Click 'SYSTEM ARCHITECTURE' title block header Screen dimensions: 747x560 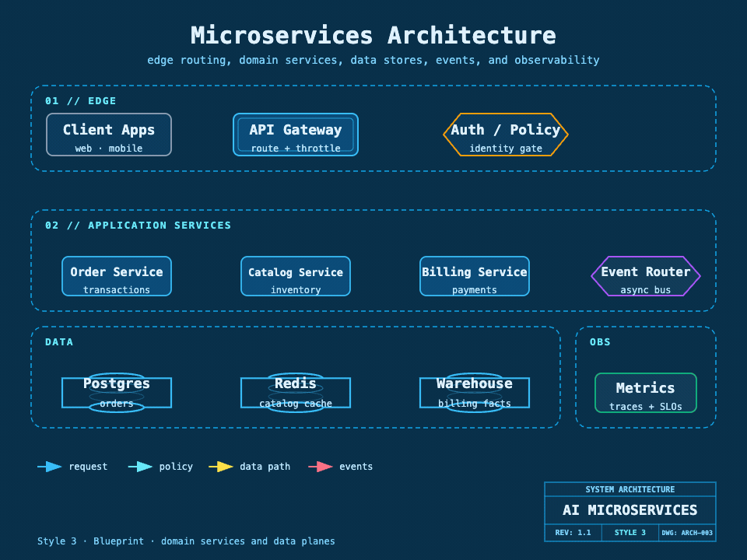click(x=630, y=489)
